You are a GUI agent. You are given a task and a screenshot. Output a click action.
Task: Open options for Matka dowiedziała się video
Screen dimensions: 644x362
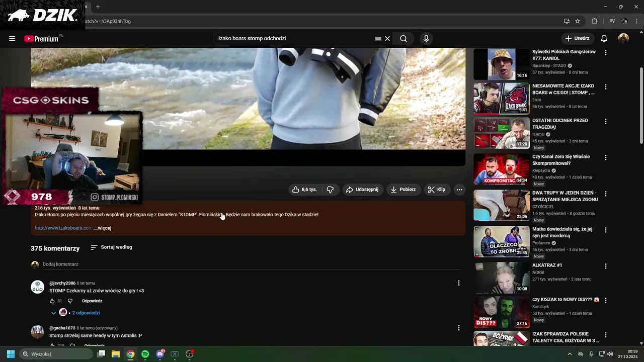pos(606,230)
